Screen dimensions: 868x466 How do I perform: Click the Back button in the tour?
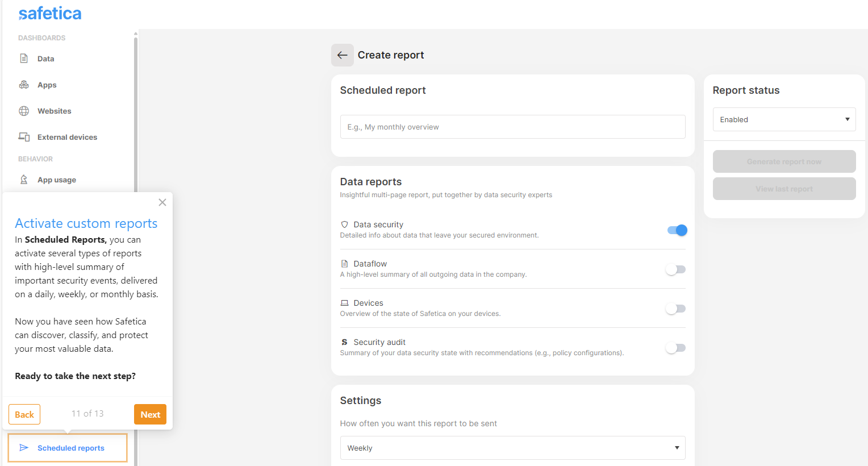(x=24, y=414)
